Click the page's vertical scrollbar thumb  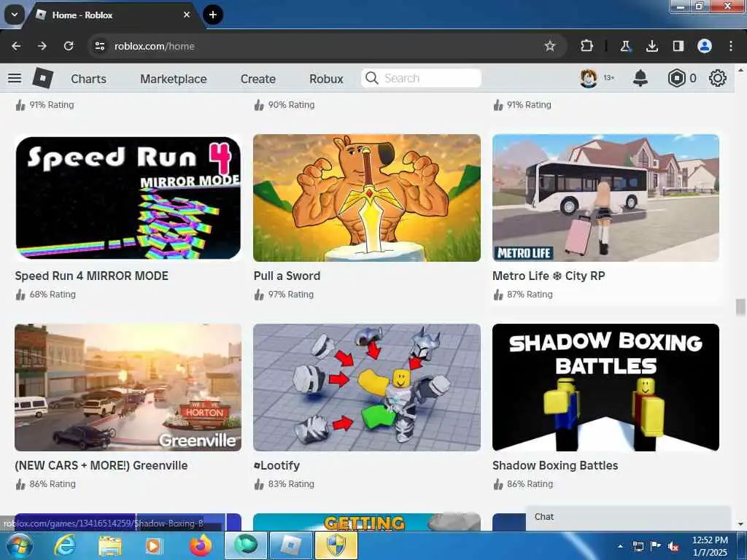click(740, 307)
